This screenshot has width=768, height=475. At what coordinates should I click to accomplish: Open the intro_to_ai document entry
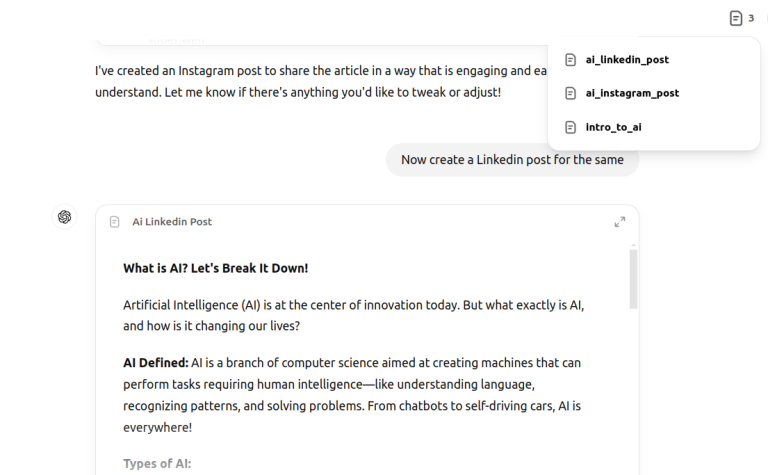613,127
